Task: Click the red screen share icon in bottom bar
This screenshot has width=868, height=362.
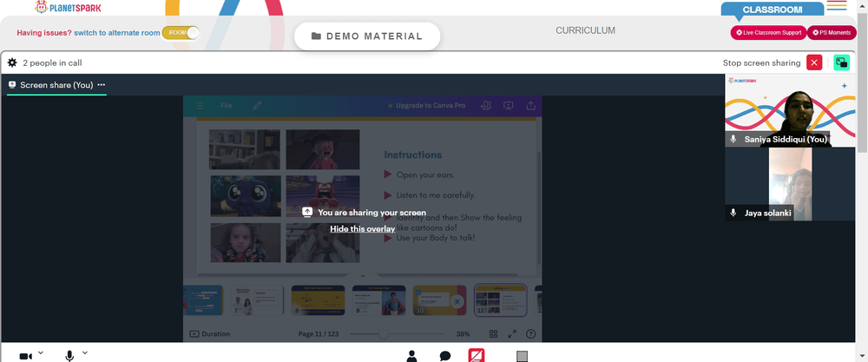Action: 477,355
